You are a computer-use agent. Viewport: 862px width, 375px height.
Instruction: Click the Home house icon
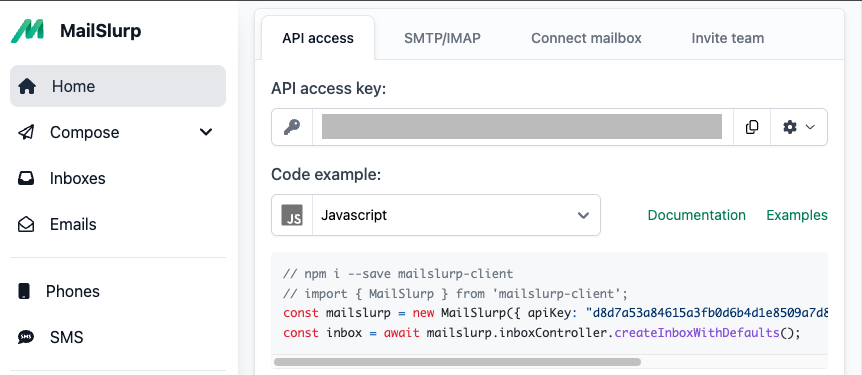coord(27,86)
